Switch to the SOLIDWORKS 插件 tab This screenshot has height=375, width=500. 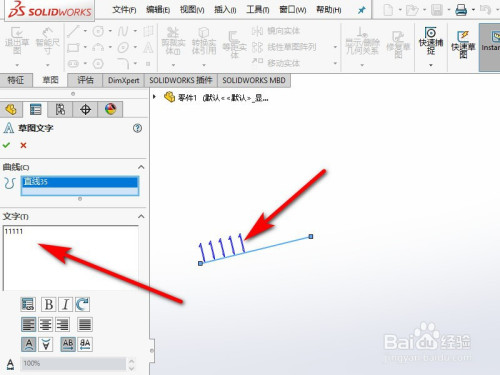point(181,80)
